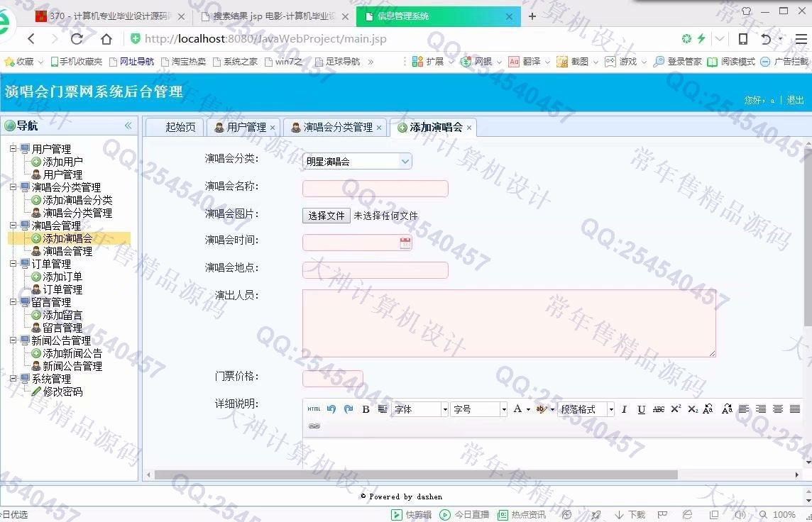Open the 截图 screenshot tool
Image resolution: width=812 pixels, height=522 pixels.
tap(574, 62)
